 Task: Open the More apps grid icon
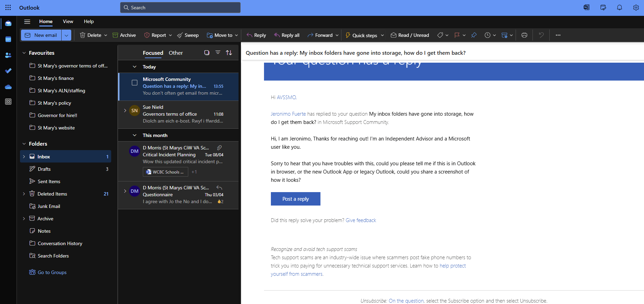tap(8, 102)
